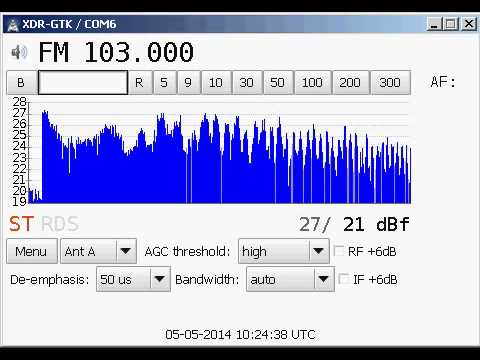Select the 100 step button
This screenshot has height=360, width=480.
tap(313, 82)
